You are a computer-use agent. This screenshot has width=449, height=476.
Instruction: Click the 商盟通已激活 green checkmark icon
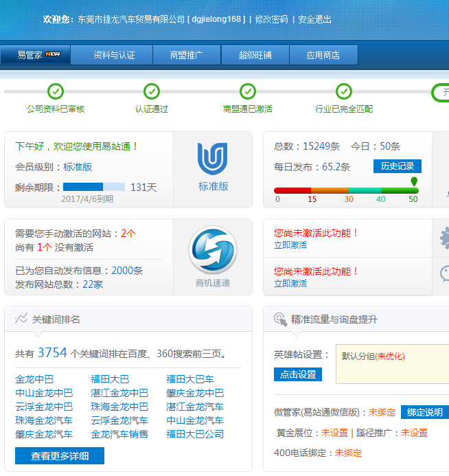pos(248,91)
